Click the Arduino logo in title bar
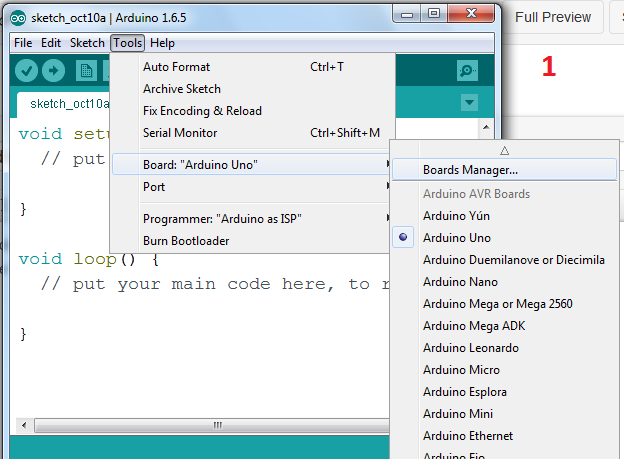Screen dimensions: 624x459 tap(18, 18)
